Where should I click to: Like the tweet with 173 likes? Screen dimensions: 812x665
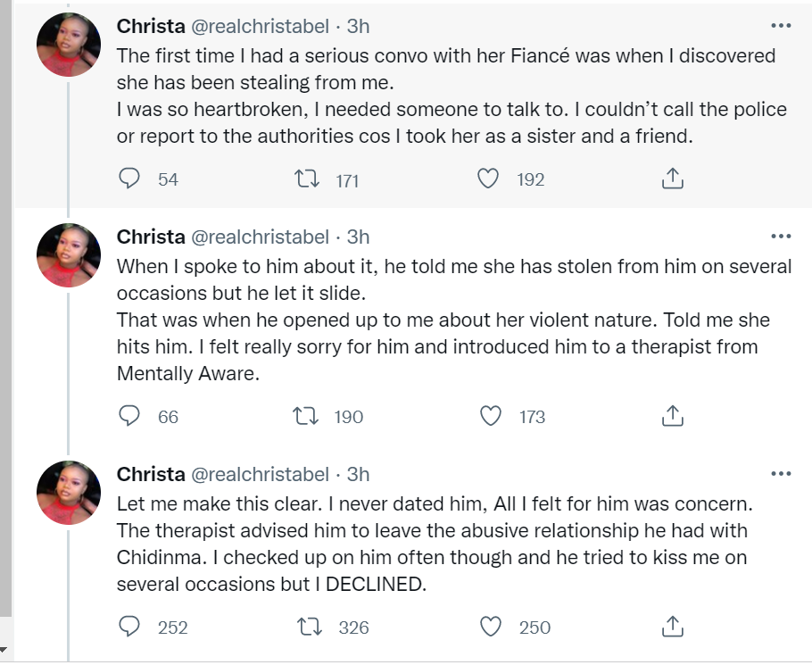pos(490,416)
